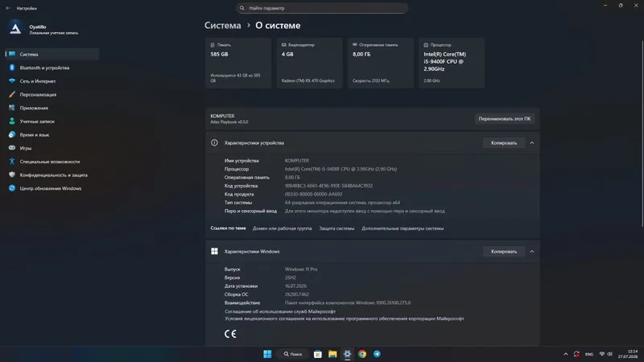Open Учетные записи page

pos(52,121)
